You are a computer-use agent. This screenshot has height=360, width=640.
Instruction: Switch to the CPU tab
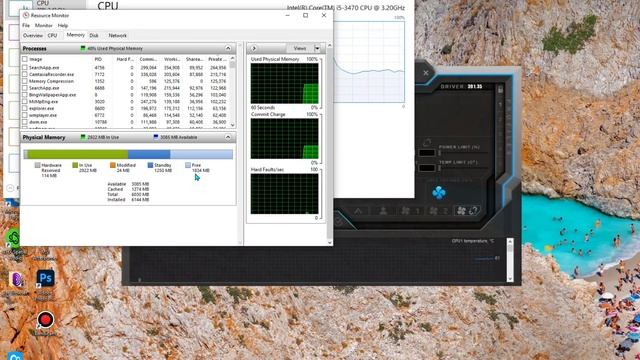[52, 36]
